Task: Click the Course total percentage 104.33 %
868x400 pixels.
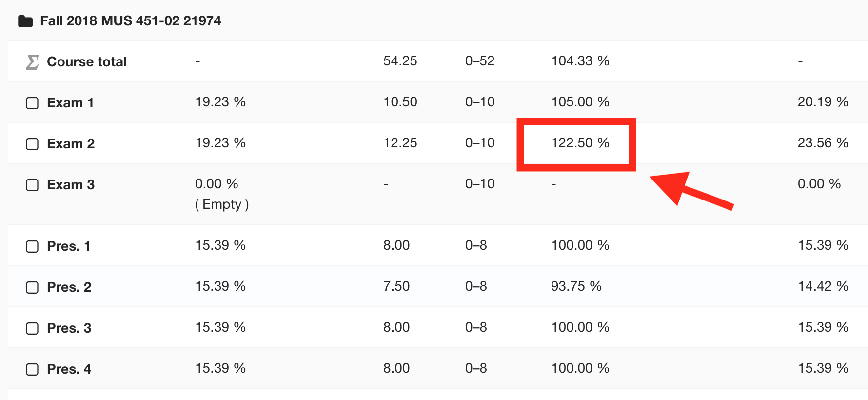Action: click(580, 61)
